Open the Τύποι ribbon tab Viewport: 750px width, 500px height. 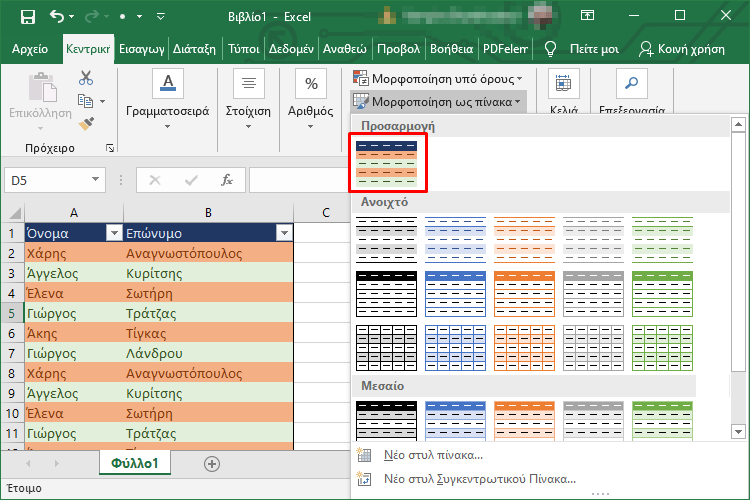(243, 49)
